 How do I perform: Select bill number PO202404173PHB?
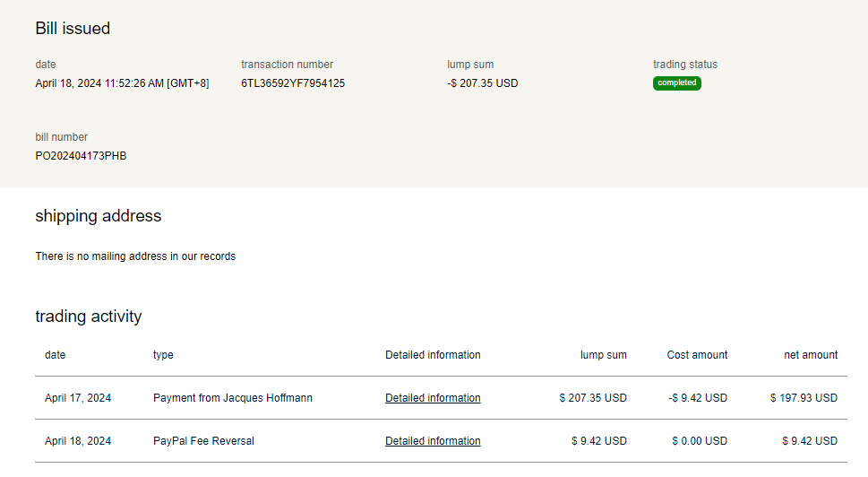click(x=81, y=156)
